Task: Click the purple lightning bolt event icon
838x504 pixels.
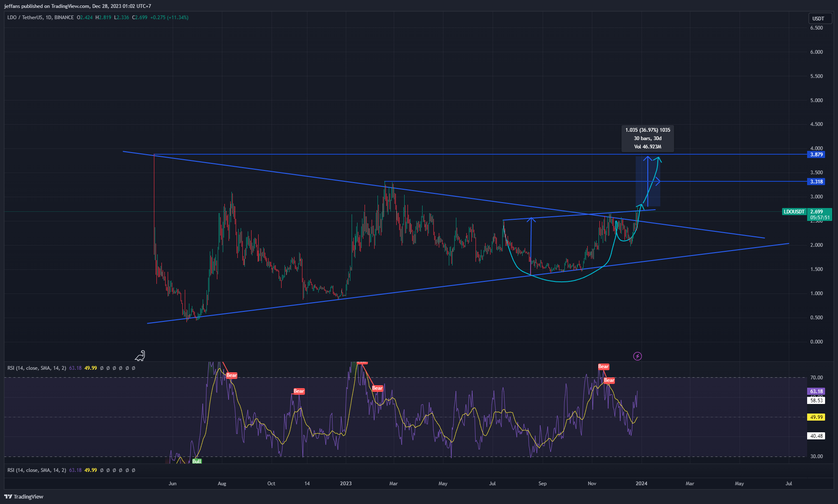Action: tap(637, 356)
